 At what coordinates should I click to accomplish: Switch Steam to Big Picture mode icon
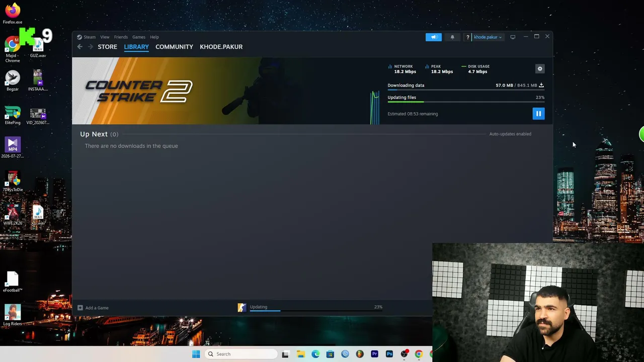[x=513, y=37]
